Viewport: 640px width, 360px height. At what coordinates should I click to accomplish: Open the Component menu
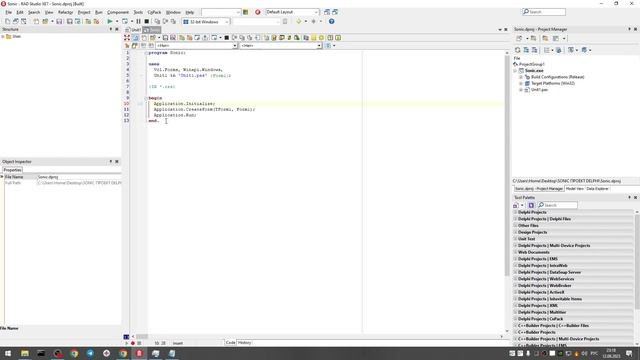[118, 12]
